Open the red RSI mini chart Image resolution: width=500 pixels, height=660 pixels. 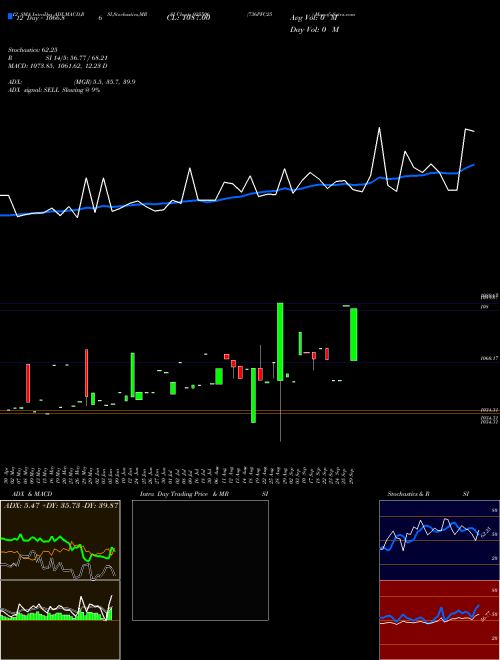tap(439, 620)
